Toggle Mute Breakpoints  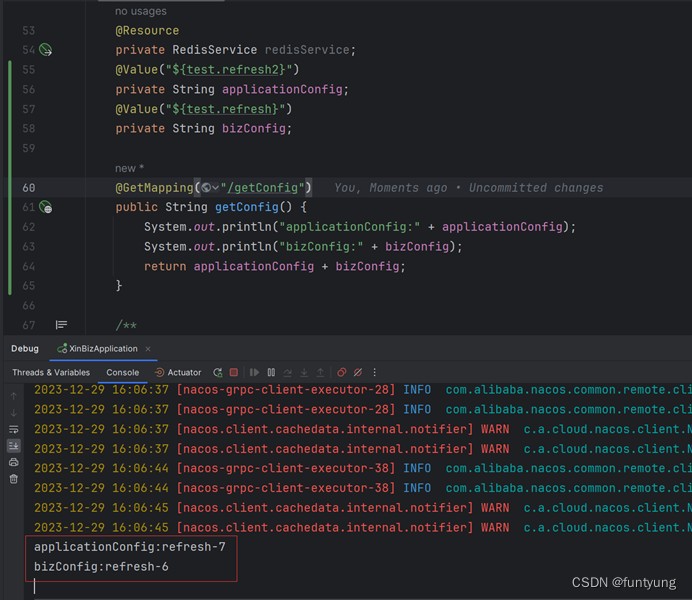[358, 372]
